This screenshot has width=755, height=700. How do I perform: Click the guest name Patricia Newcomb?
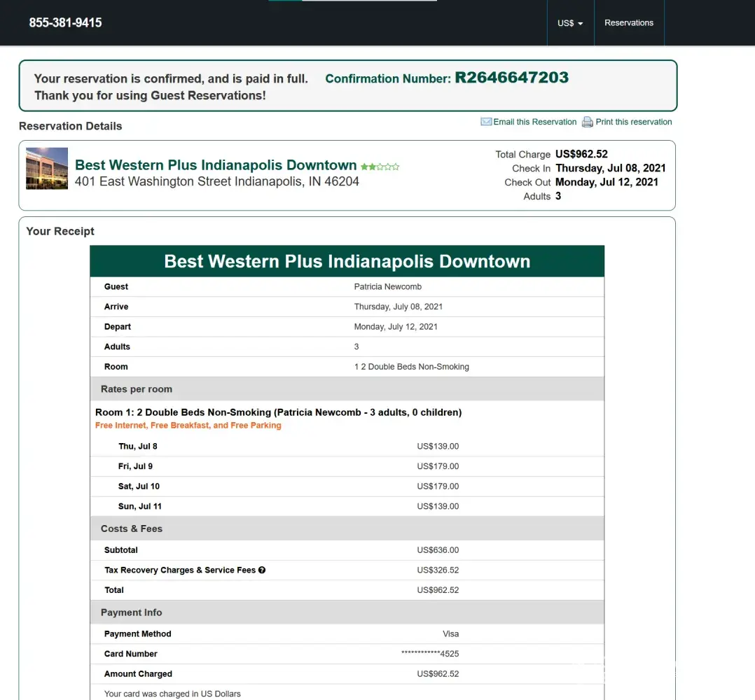coord(387,286)
